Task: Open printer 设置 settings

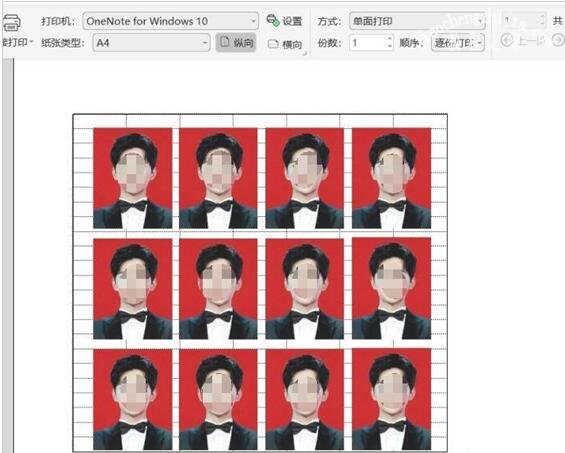Action: [284, 21]
